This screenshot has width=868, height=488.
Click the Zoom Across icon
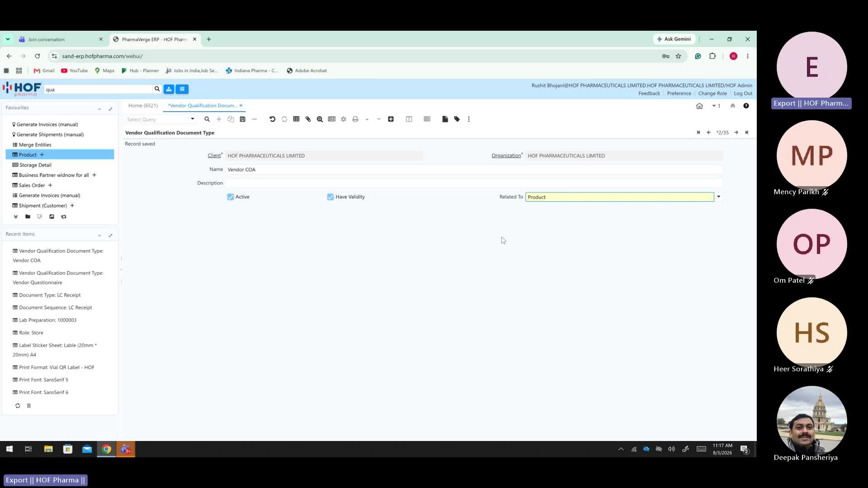[320, 119]
